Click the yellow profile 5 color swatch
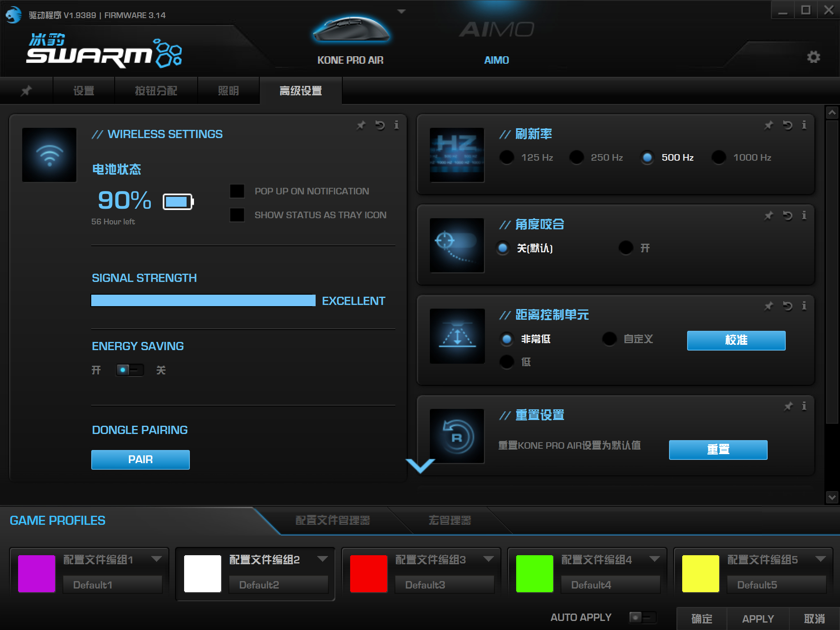The height and width of the screenshot is (630, 840). pos(701,574)
